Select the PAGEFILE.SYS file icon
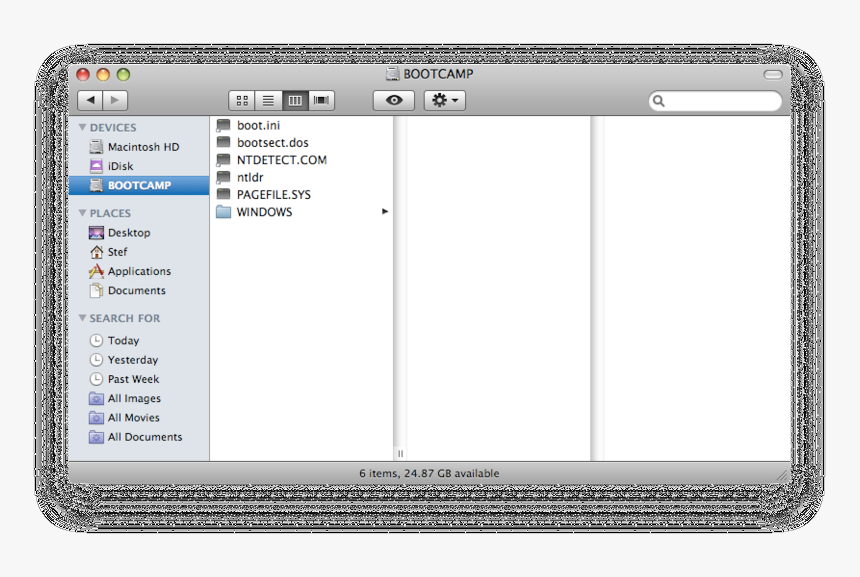The width and height of the screenshot is (860, 577). tap(223, 194)
